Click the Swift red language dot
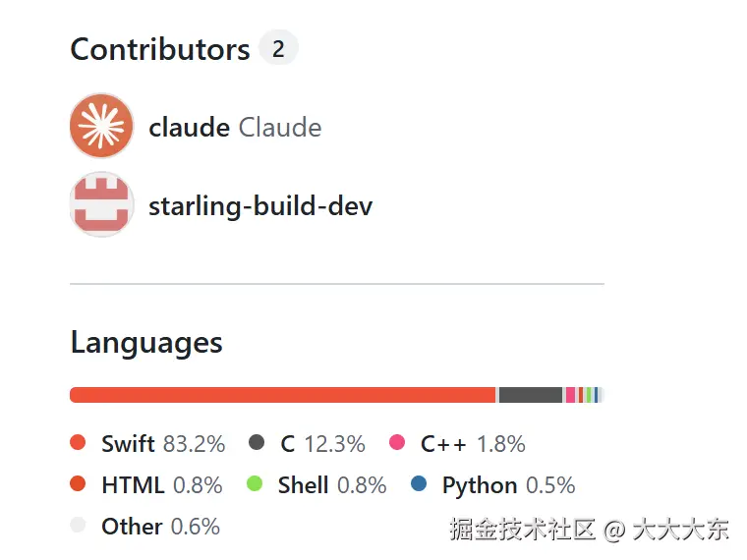Image resolution: width=747 pixels, height=560 pixels. pyautogui.click(x=78, y=442)
